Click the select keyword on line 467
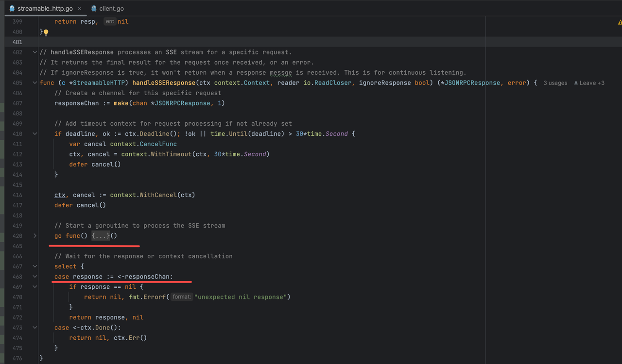Viewport: 622px width, 364px height. click(66, 266)
